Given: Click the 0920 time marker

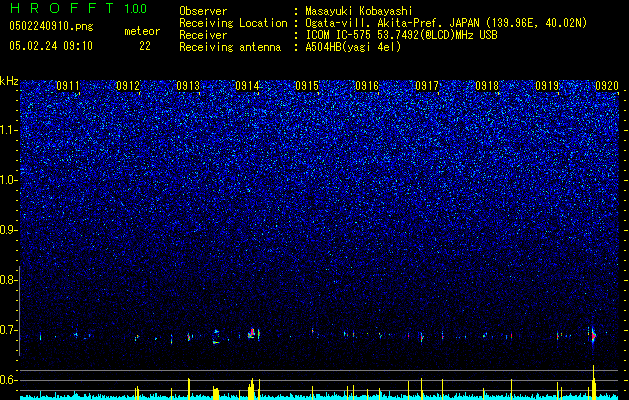Looking at the screenshot, I should coord(607,86).
